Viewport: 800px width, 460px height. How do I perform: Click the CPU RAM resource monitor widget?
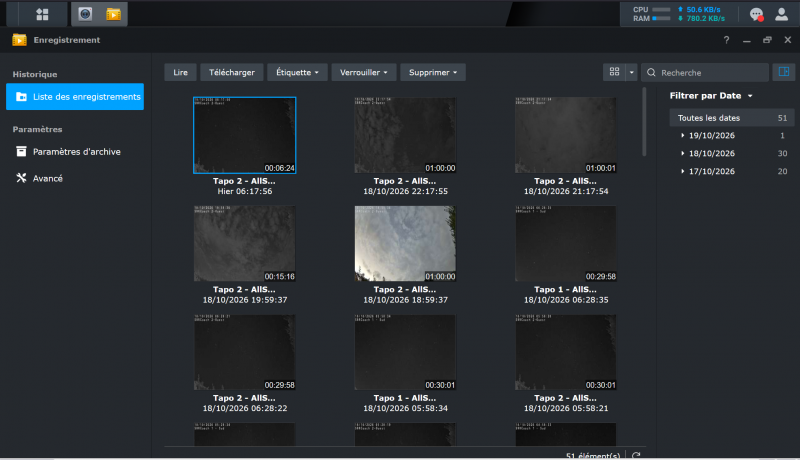click(679, 14)
